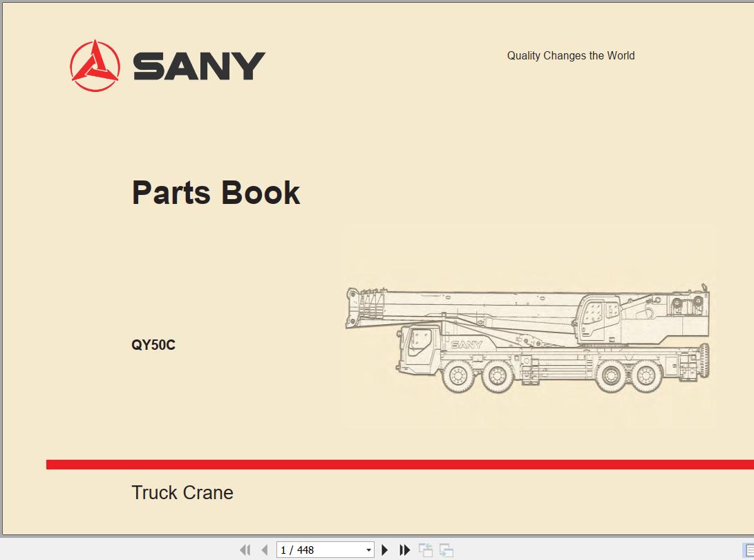Go to the previous page
754x560 pixels.
[x=265, y=550]
